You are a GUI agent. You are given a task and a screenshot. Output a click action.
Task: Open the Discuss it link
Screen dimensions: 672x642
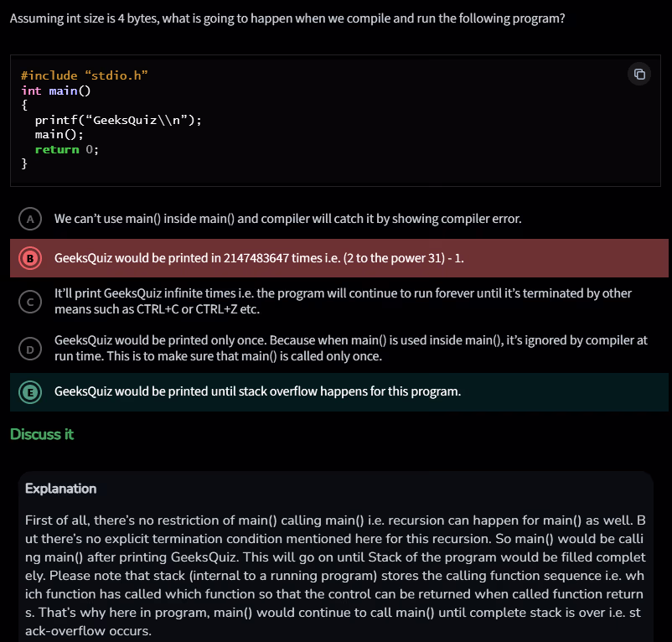click(x=42, y=434)
